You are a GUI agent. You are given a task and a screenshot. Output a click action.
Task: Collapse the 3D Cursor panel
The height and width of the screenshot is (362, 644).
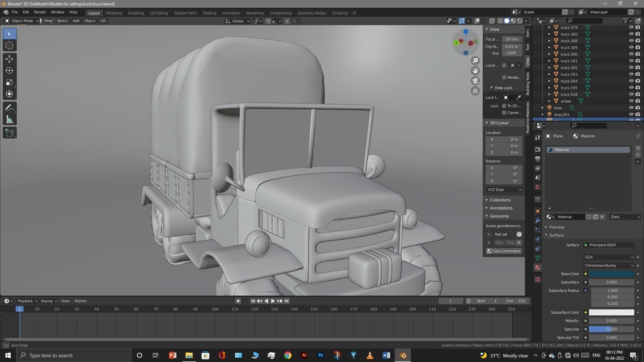[x=499, y=123]
